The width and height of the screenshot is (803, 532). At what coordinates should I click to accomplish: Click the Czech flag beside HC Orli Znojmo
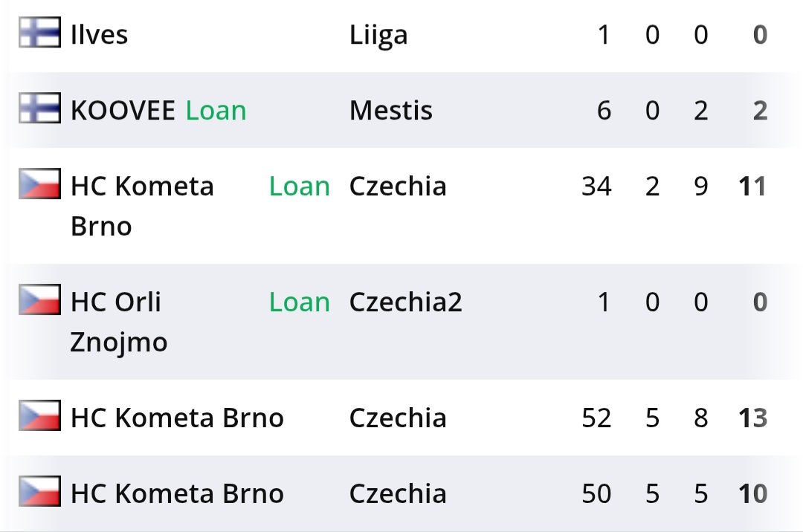39,299
